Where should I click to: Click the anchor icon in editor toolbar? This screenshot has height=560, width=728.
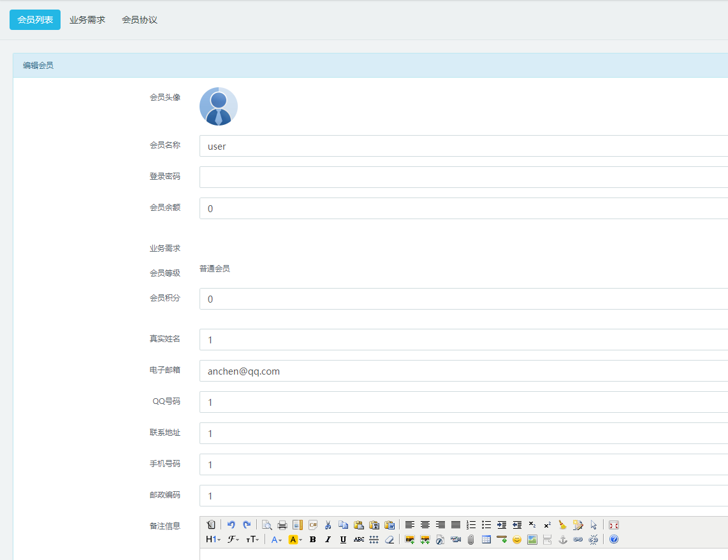point(563,540)
